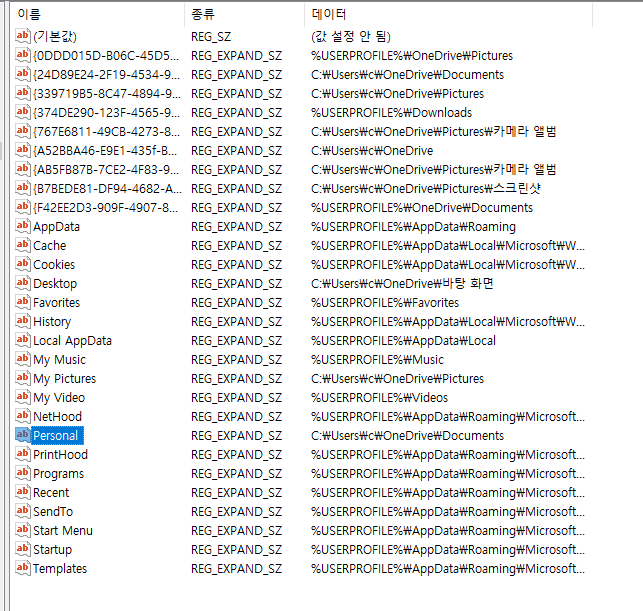Click the icon next to {24D89E24-2F19-4534-9...
This screenshot has height=611, width=643.
point(23,74)
